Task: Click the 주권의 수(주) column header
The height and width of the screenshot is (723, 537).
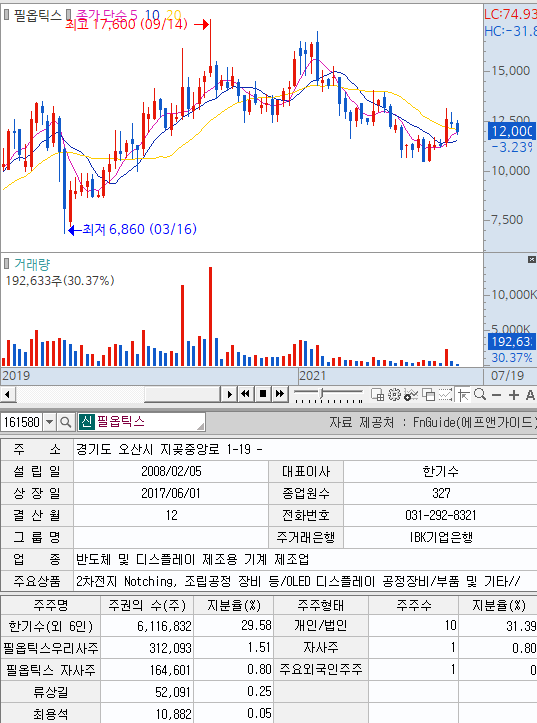Action: pyautogui.click(x=147, y=604)
